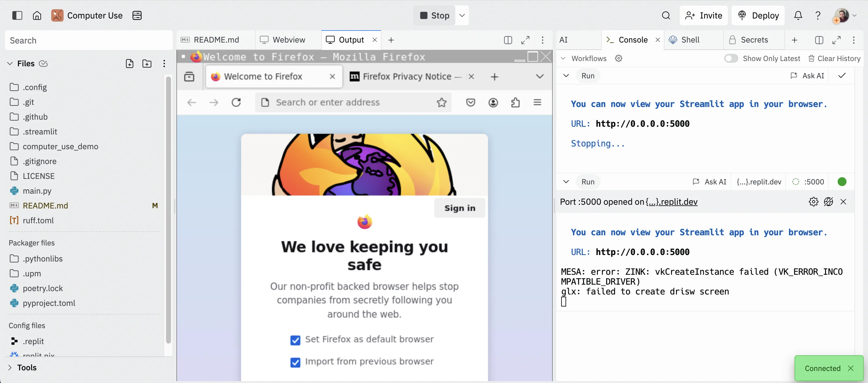The image size is (868, 383).
Task: Open notifications bell icon
Action: coord(798,15)
